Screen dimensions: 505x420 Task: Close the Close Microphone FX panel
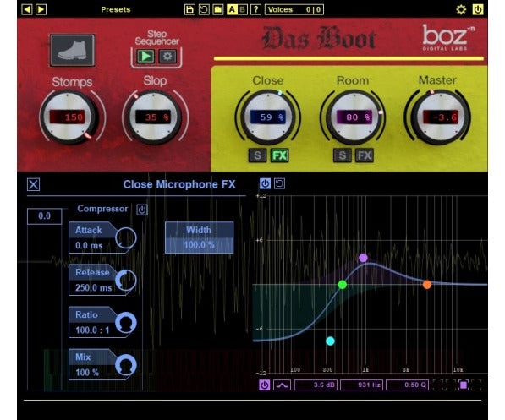pyautogui.click(x=34, y=185)
